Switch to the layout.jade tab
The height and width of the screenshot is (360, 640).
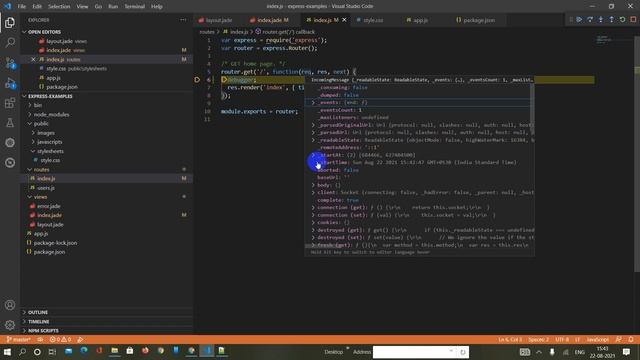(x=219, y=20)
